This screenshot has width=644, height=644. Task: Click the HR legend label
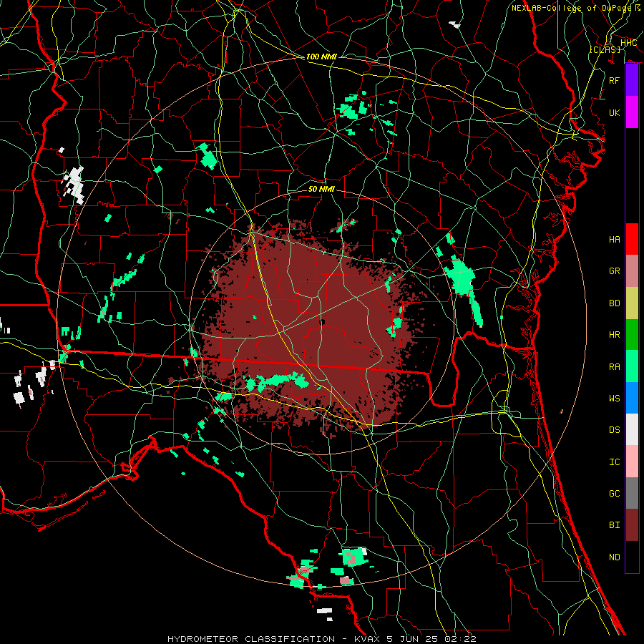pos(614,335)
